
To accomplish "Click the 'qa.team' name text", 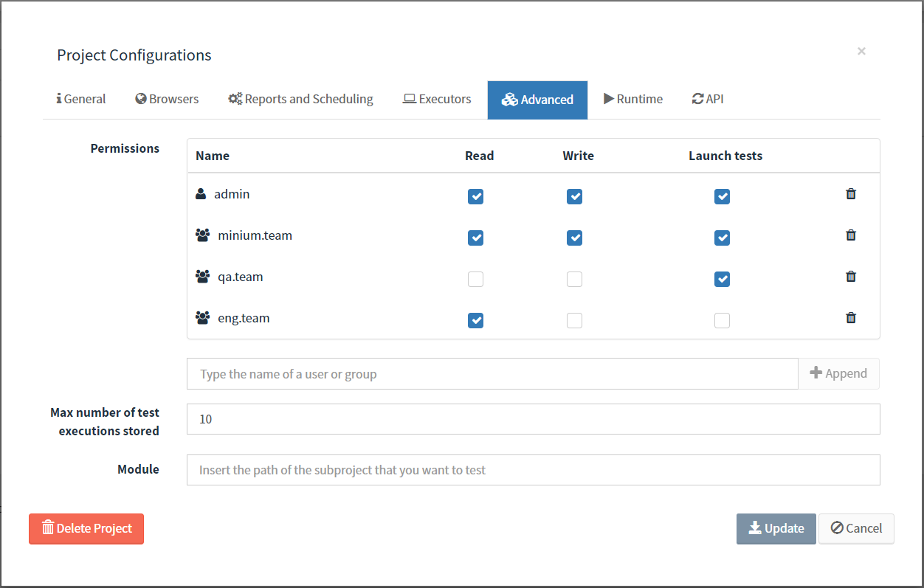I will pyautogui.click(x=241, y=277).
